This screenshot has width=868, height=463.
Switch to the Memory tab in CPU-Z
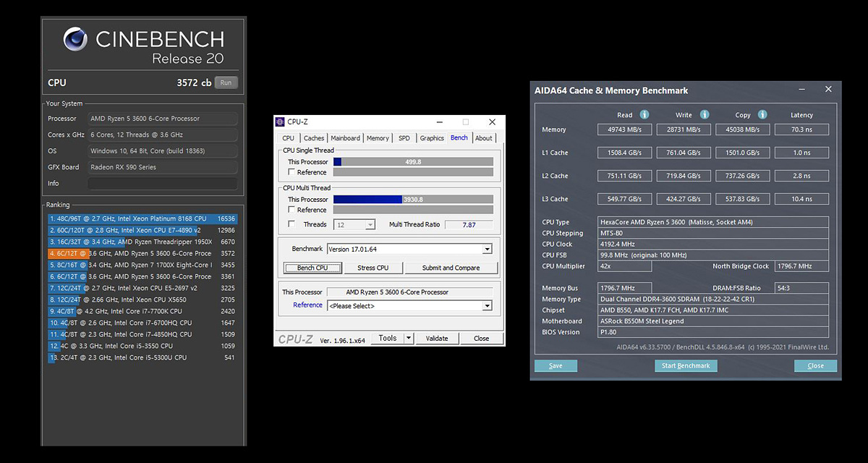pyautogui.click(x=378, y=138)
